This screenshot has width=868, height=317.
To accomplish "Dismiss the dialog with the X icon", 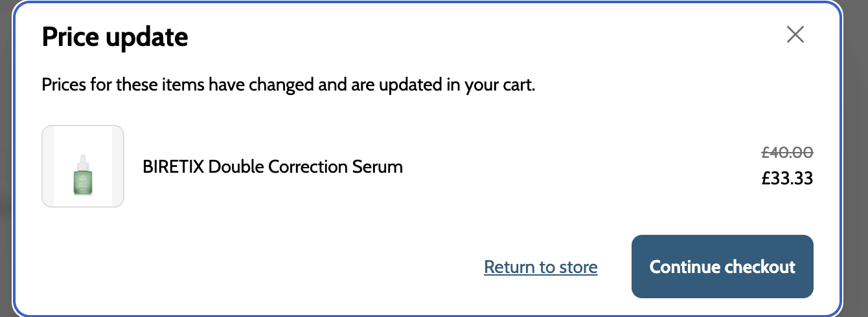I will tap(795, 35).
